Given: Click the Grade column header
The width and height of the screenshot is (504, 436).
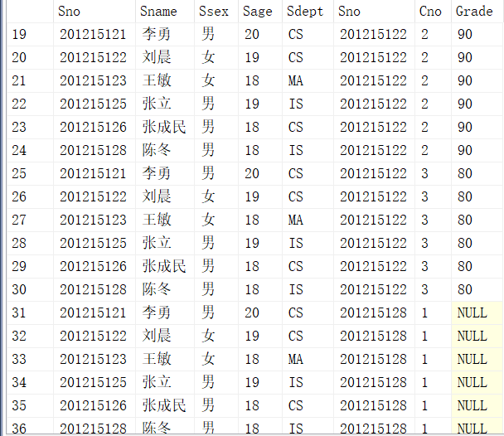Looking at the screenshot, I should [477, 12].
